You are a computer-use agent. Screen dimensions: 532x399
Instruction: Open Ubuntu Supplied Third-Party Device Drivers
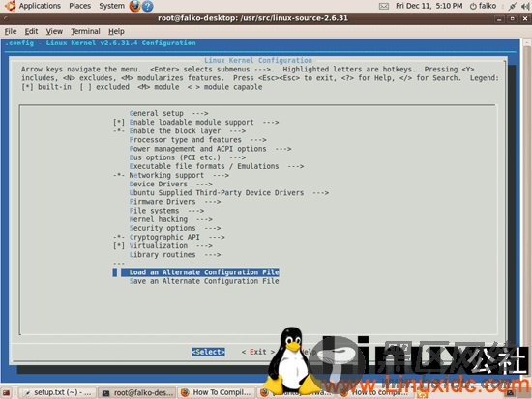click(x=229, y=192)
